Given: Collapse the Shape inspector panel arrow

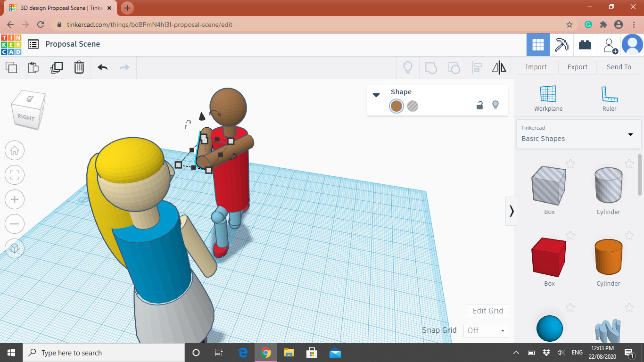Looking at the screenshot, I should coord(376,95).
